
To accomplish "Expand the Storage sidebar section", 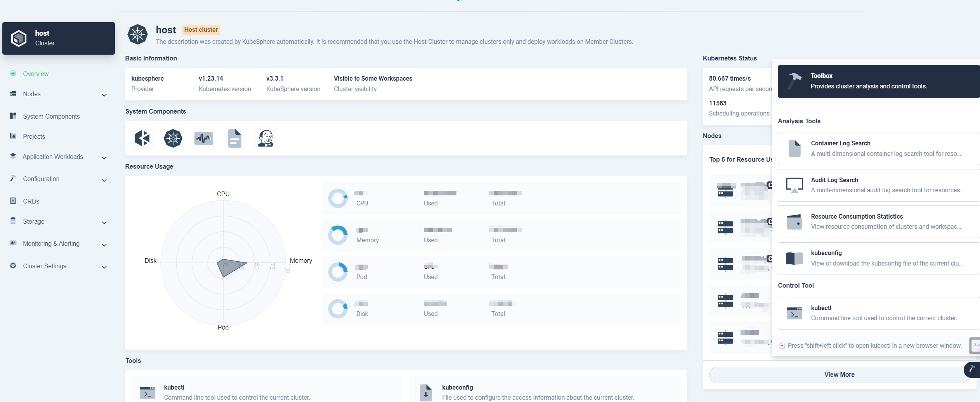I will [x=104, y=222].
